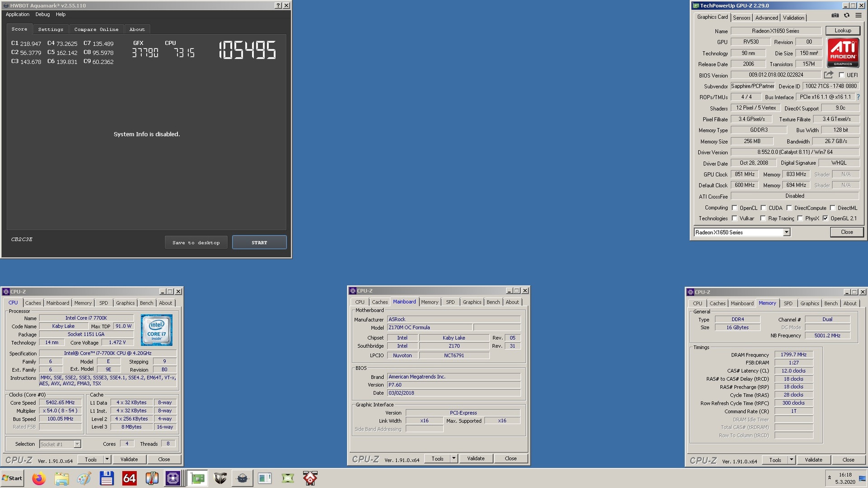Open the thermometer taskbar icon

[x=152, y=478]
